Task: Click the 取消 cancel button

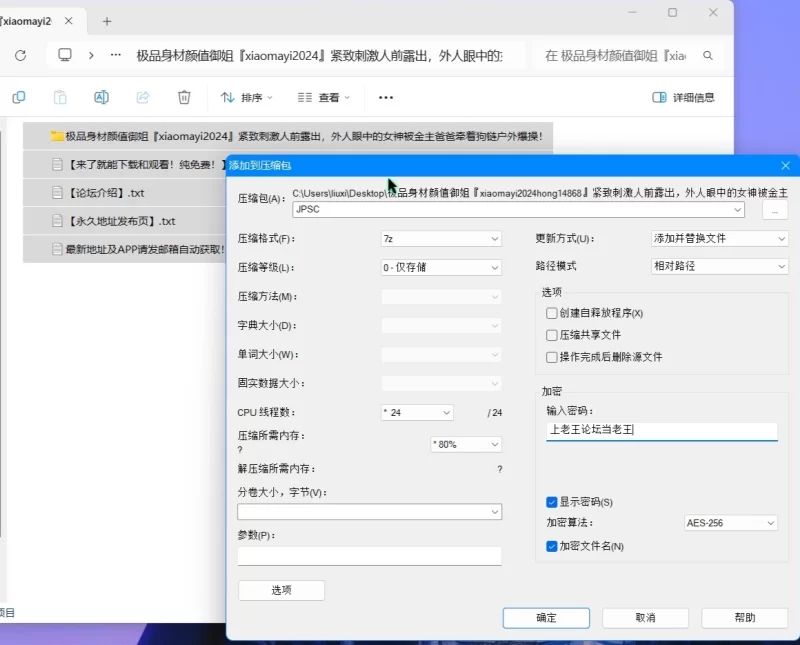Action: click(x=645, y=618)
